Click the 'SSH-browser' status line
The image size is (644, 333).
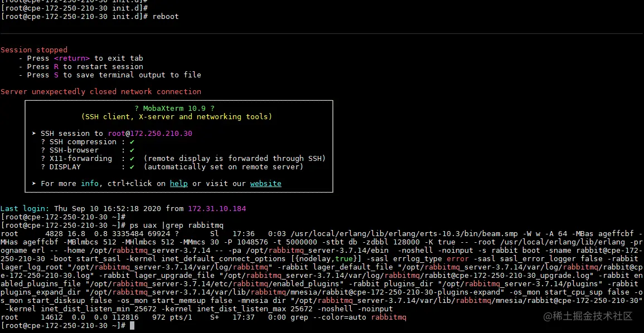click(88, 150)
